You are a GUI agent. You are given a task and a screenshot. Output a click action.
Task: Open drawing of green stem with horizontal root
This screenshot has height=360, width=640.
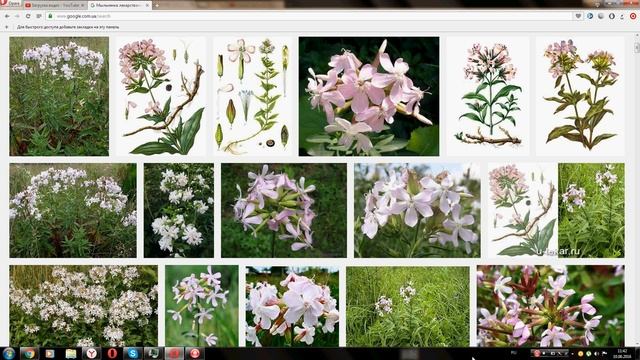(488, 96)
